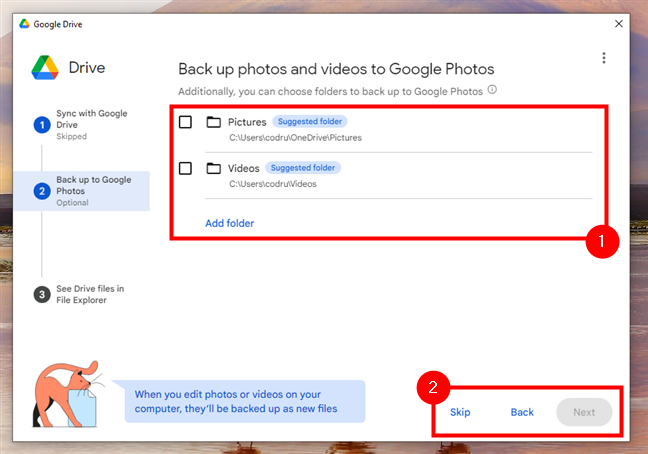
Task: Click the Suggested folder badge next to Videos
Action: click(303, 168)
